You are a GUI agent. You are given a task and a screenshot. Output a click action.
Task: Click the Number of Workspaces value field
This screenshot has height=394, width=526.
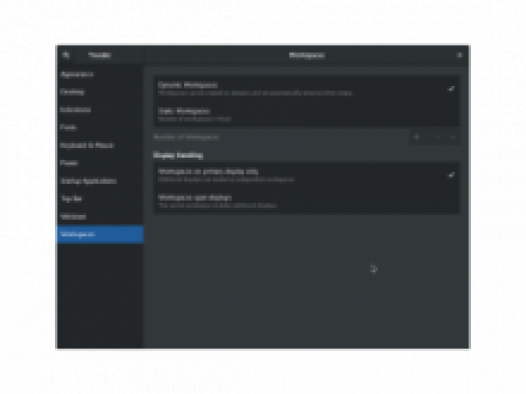(x=420, y=137)
